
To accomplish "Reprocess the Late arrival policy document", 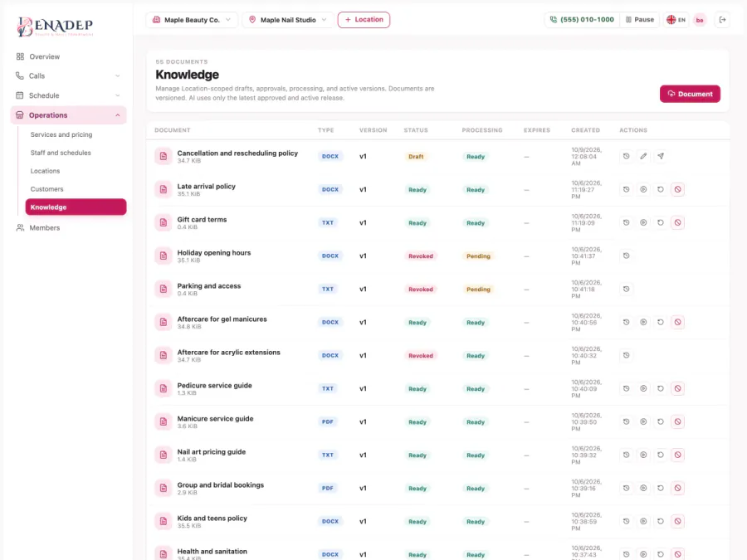I will [x=661, y=189].
